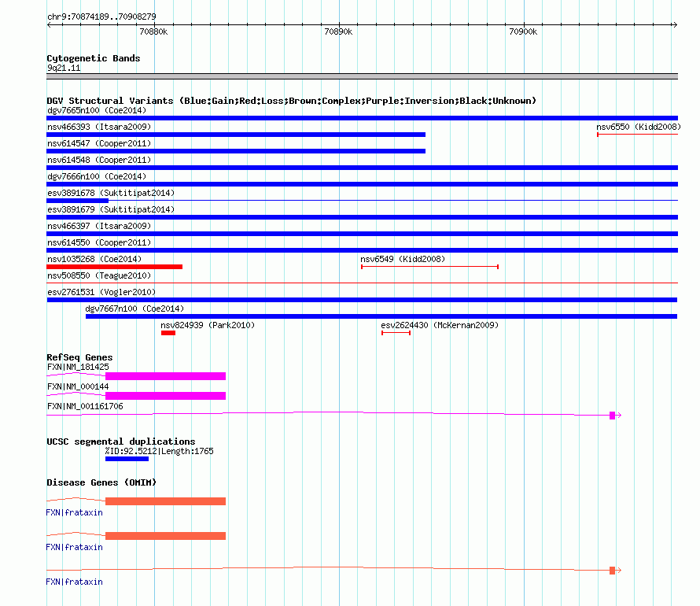Image resolution: width=700 pixels, height=606 pixels.
Task: Click the first orange OMIM exon block
Action: [165, 501]
